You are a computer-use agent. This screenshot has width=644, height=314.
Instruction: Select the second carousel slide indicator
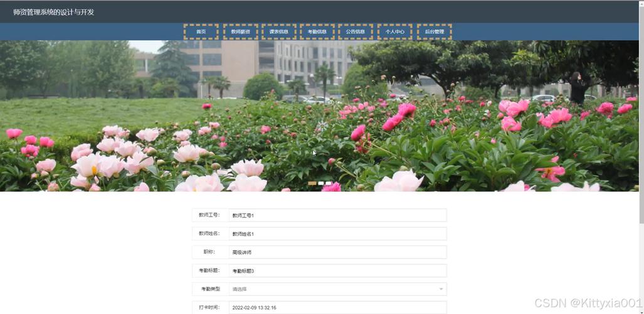click(321, 183)
